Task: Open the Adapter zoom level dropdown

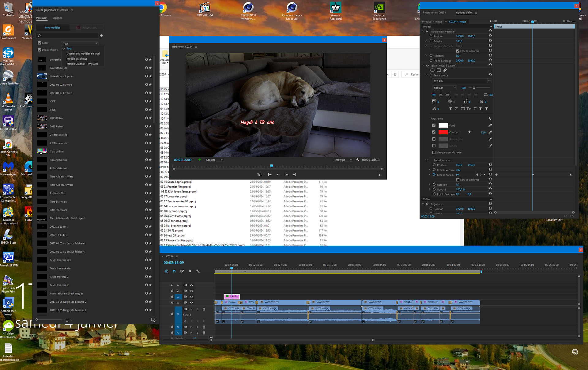Action: click(214, 160)
